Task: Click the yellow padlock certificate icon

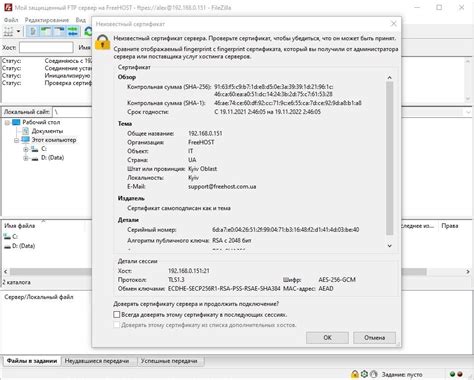Action: pos(102,42)
